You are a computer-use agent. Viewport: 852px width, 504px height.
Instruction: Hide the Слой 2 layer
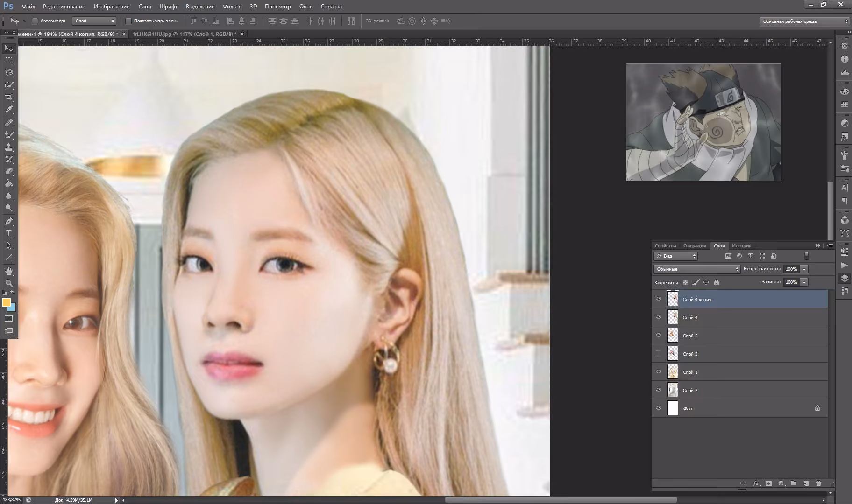[659, 390]
